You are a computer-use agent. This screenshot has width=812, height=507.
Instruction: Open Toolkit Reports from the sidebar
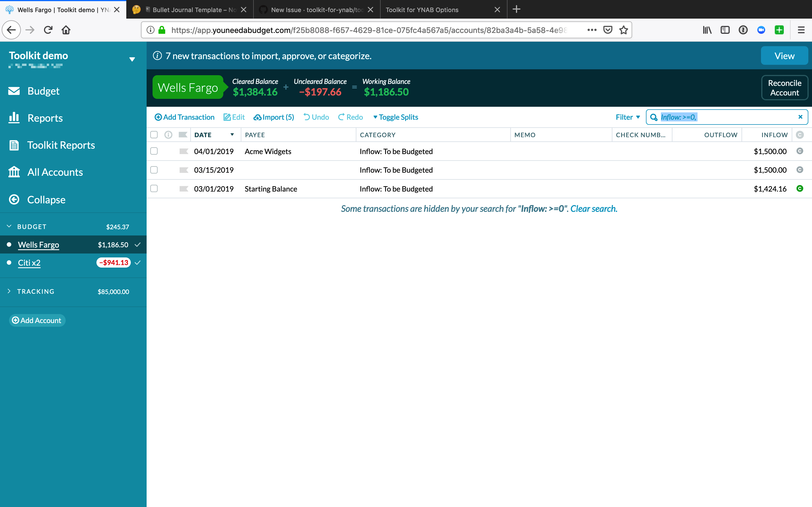(x=60, y=145)
